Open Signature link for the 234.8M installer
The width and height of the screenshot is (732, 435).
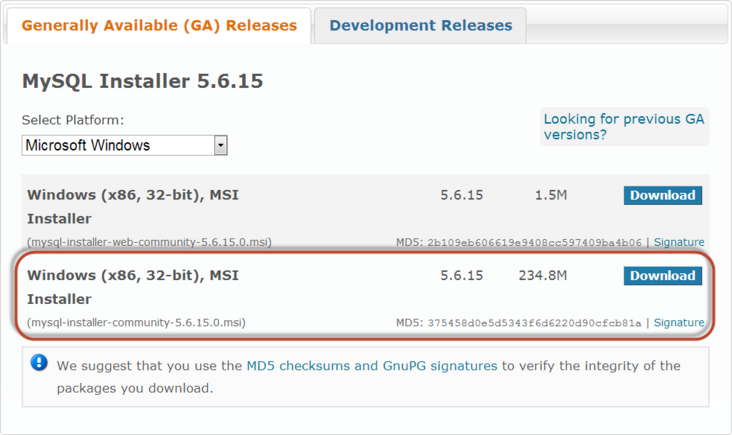click(x=679, y=322)
